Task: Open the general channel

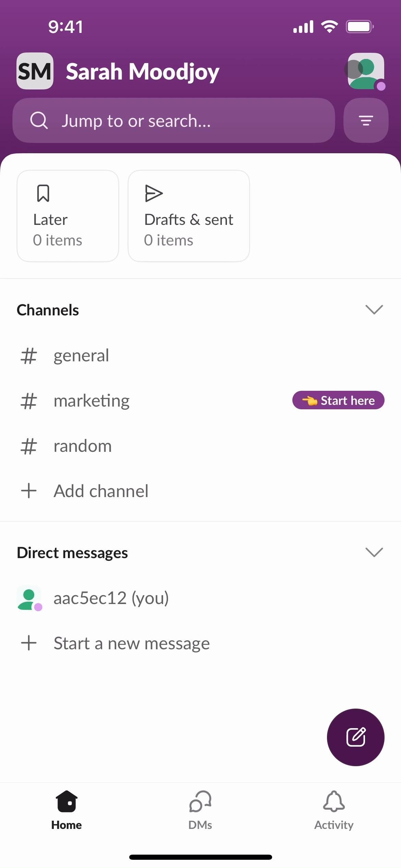Action: point(81,355)
